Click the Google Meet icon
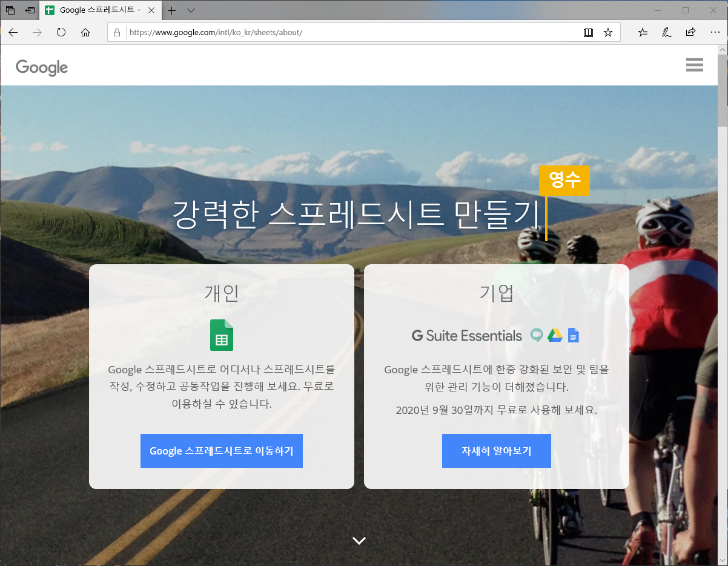The height and width of the screenshot is (566, 728). coord(537,335)
